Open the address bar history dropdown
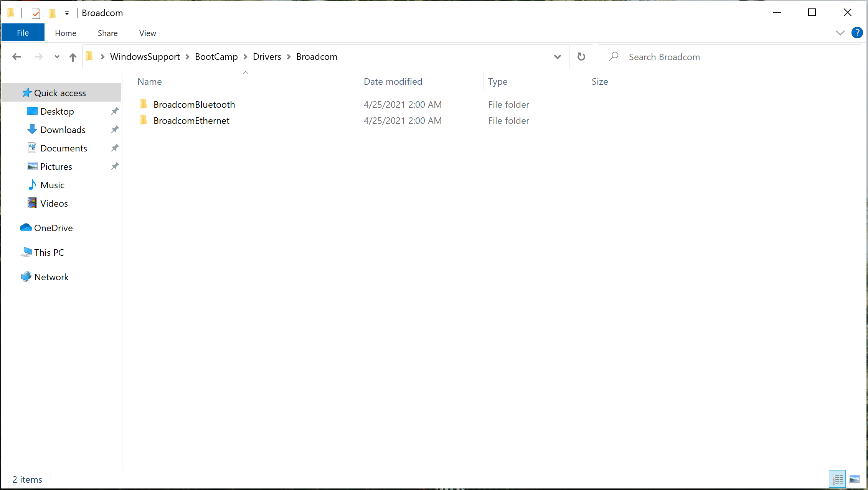 557,57
